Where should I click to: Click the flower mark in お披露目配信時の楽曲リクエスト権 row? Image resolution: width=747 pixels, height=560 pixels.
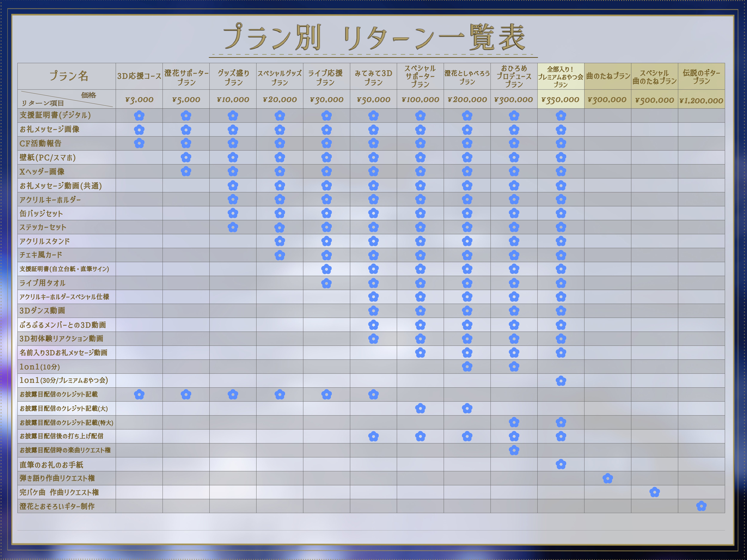[x=514, y=450]
